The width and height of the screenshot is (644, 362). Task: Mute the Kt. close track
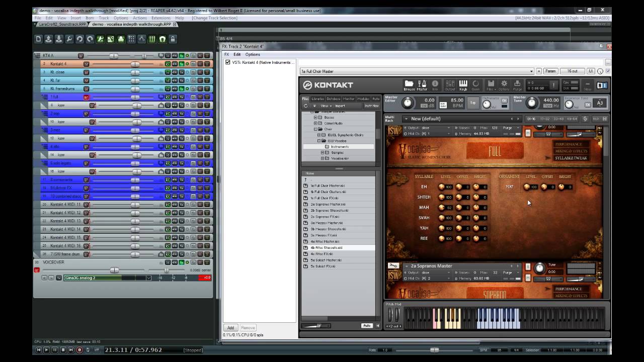pos(200,72)
